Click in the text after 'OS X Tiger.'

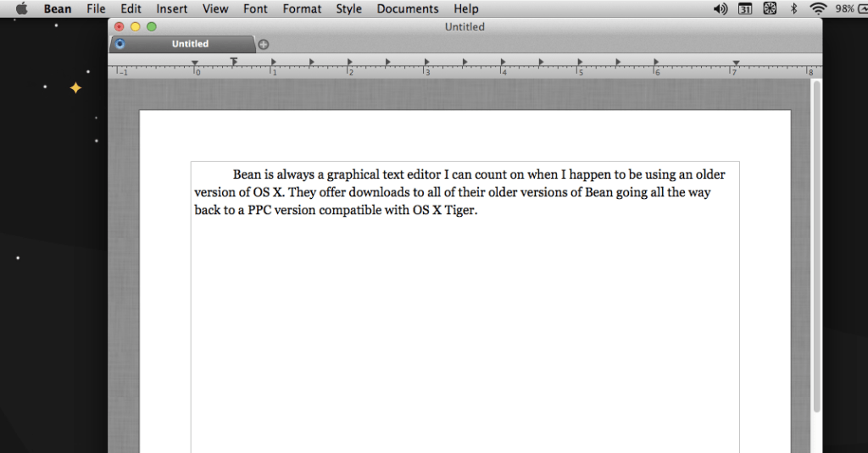[x=480, y=210]
